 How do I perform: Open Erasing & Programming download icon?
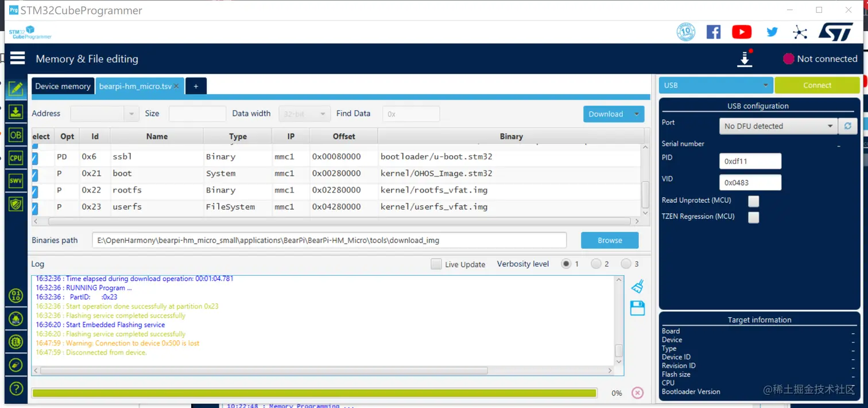pyautogui.click(x=15, y=111)
